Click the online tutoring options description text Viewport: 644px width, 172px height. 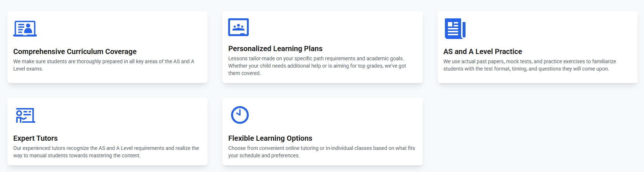pyautogui.click(x=321, y=152)
